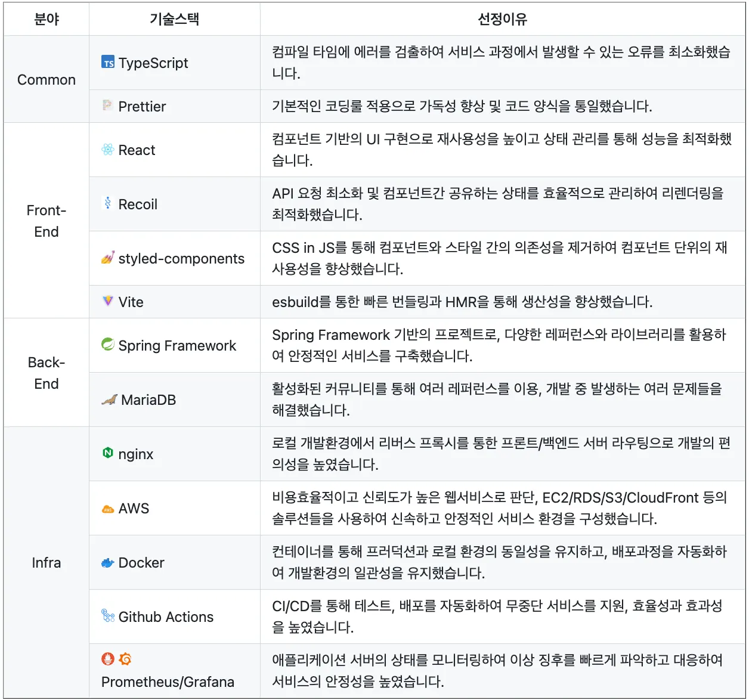Click the MariaDB seal logo icon
Image resolution: width=749 pixels, height=700 pixels.
[109, 399]
